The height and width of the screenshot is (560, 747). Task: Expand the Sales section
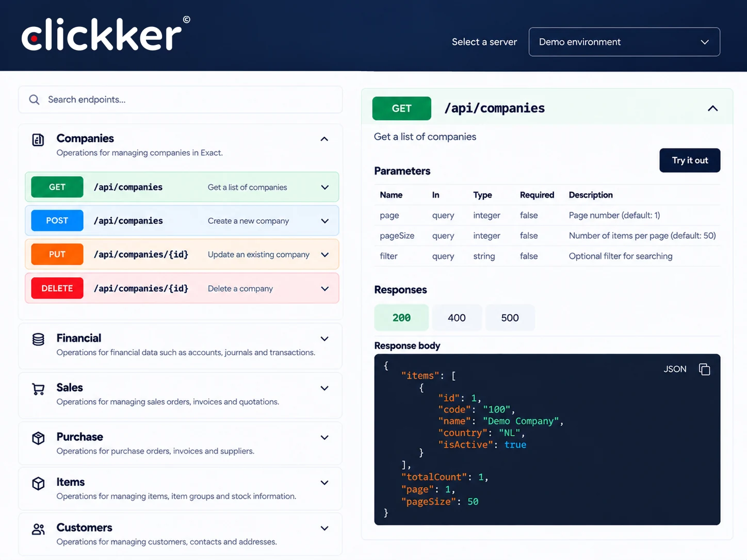(x=324, y=388)
